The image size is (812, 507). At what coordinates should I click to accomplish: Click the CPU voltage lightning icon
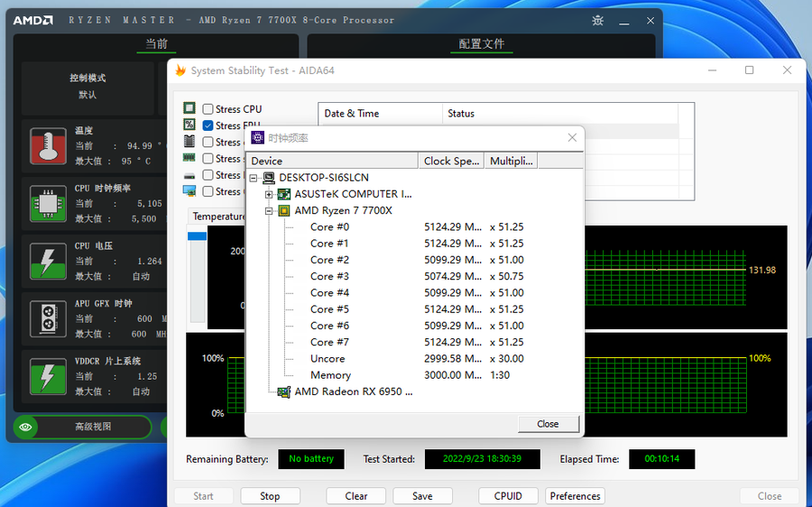pos(49,261)
